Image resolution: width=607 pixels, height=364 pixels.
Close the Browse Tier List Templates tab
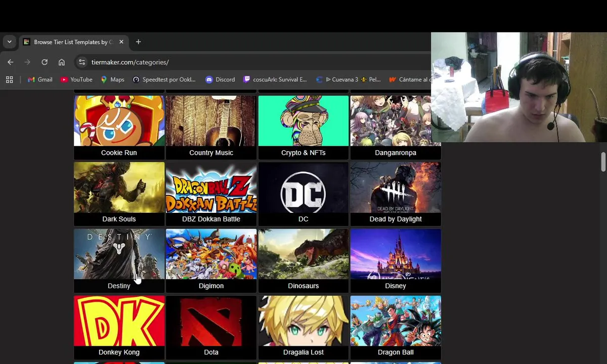point(121,42)
